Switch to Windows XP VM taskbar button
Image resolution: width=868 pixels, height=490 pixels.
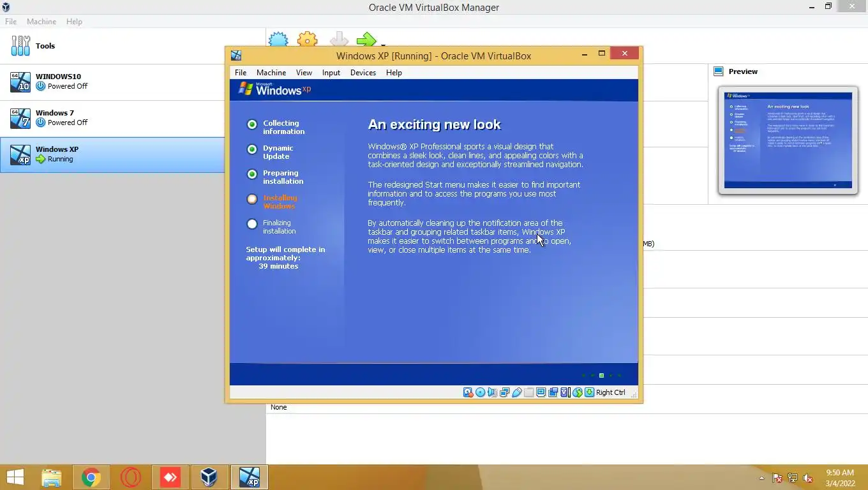point(249,477)
